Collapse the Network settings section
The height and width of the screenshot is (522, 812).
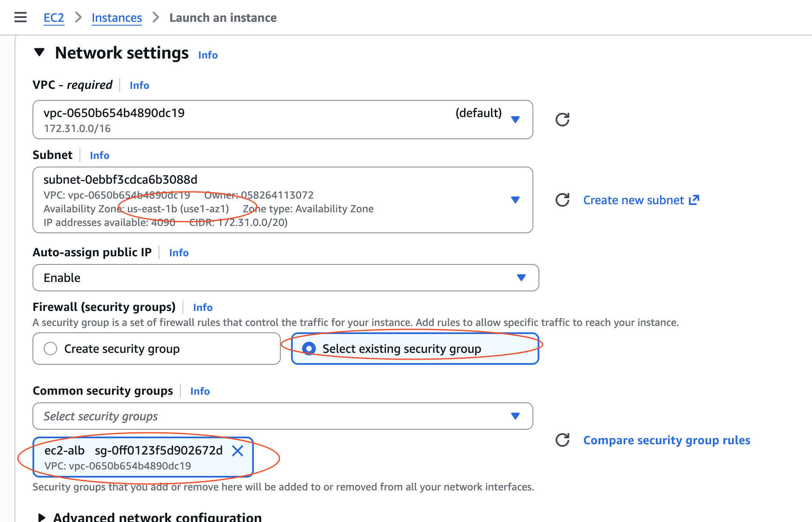pos(39,53)
